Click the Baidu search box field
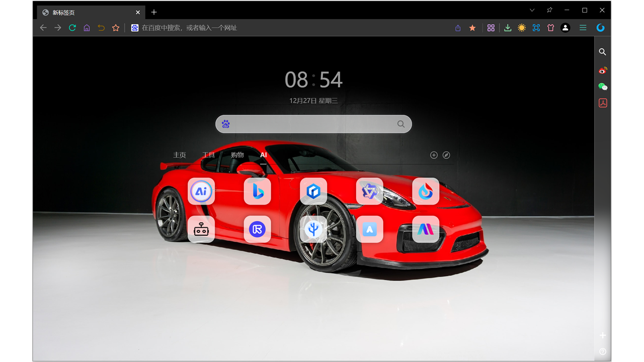This screenshot has width=644, height=362. click(312, 124)
